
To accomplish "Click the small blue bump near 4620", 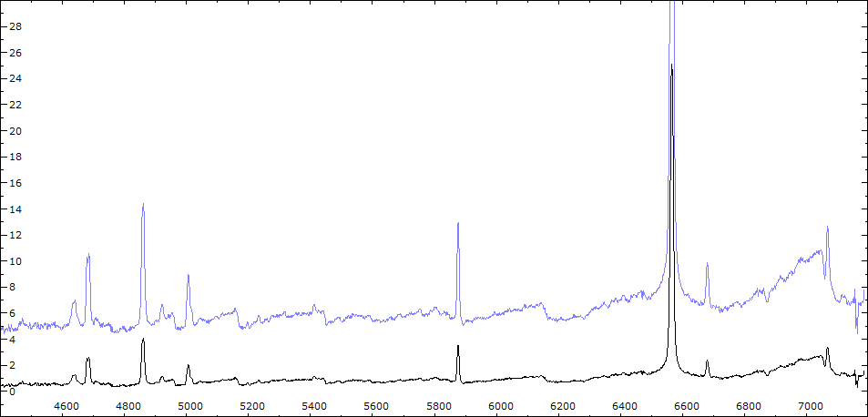I will (x=74, y=301).
